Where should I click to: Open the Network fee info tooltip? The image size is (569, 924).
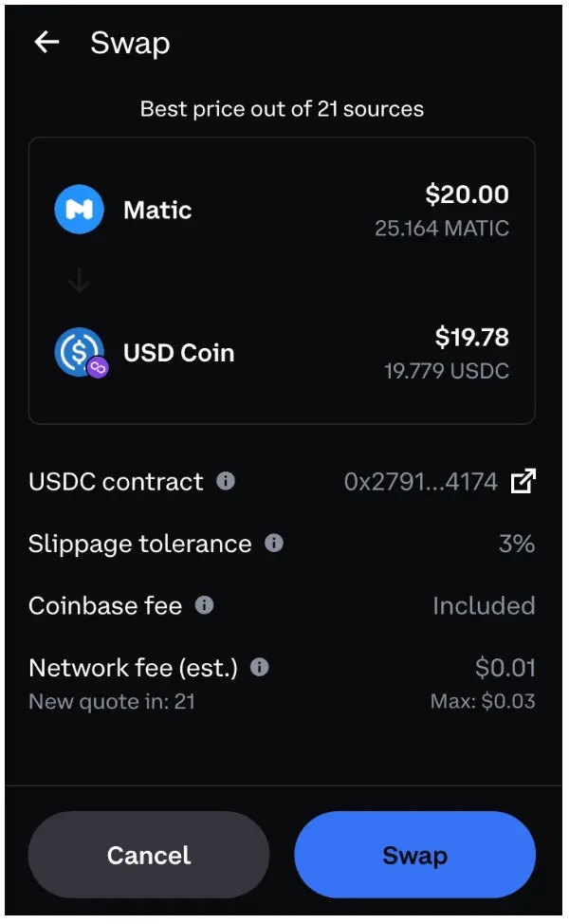[259, 668]
